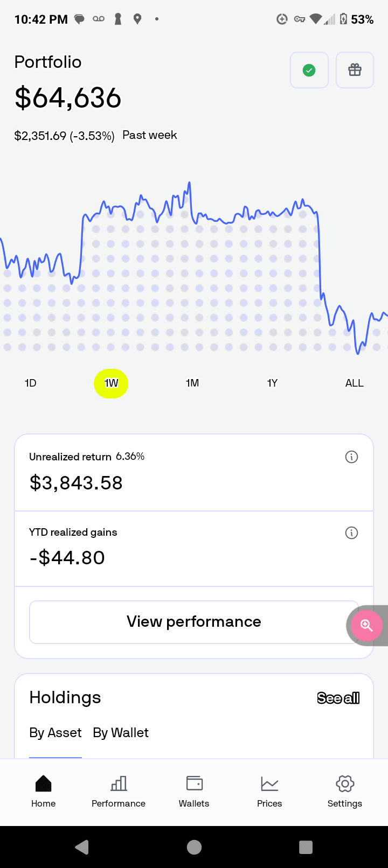
Task: Open the gift rewards icon
Action: 355,70
